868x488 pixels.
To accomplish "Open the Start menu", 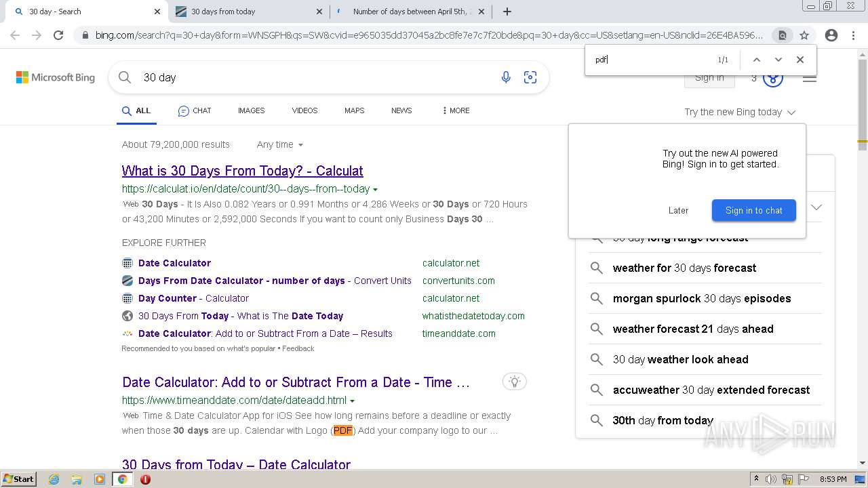I will coord(18,479).
